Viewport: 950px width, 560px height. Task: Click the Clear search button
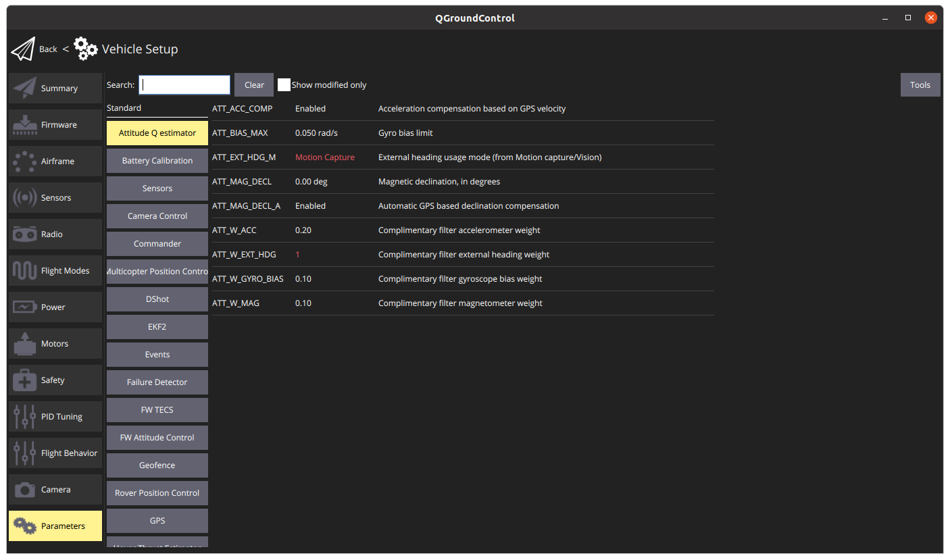[254, 85]
